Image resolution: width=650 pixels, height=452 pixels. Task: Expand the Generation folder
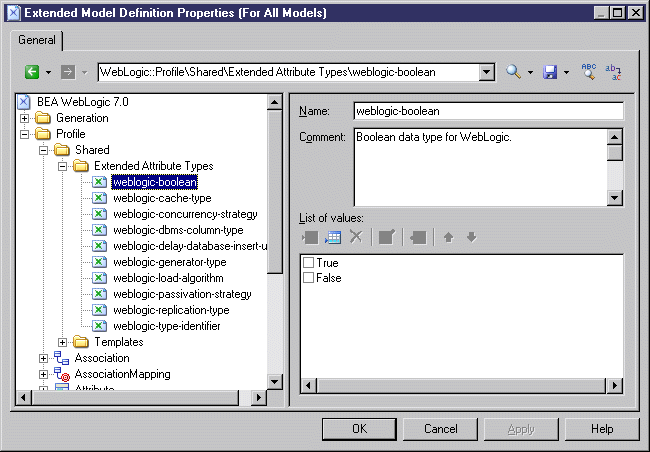click(x=24, y=118)
